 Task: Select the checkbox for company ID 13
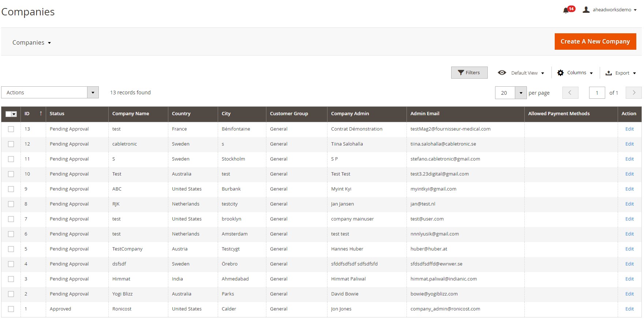coord(11,129)
